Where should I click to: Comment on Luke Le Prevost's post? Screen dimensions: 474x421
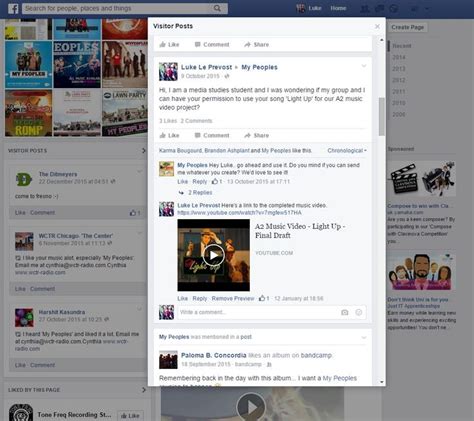click(212, 135)
